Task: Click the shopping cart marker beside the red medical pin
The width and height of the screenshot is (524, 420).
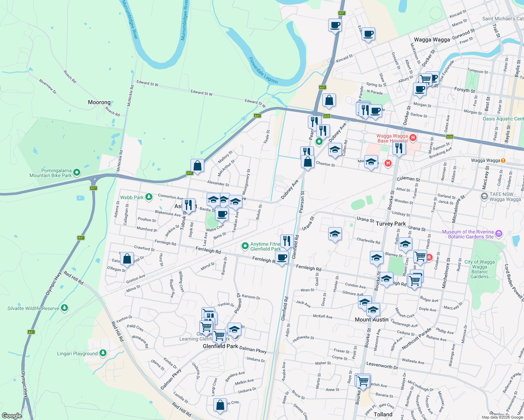Action: (x=420, y=257)
